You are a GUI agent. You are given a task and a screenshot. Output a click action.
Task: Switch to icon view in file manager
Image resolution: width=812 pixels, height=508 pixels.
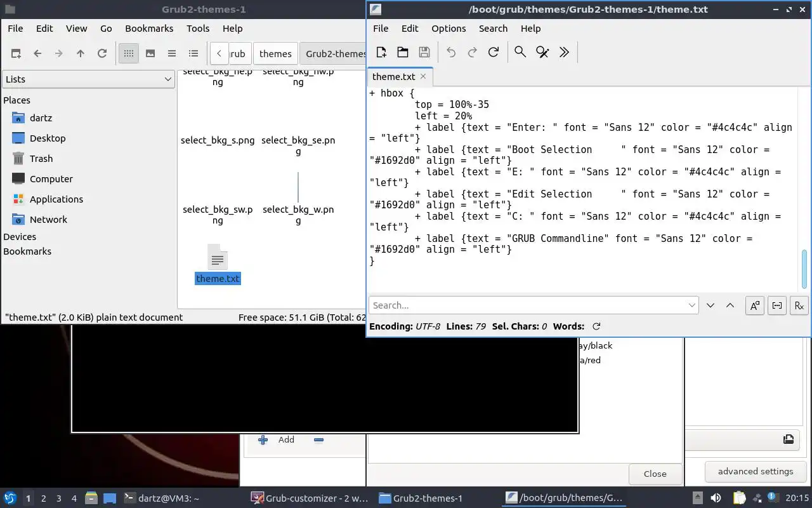click(x=129, y=54)
